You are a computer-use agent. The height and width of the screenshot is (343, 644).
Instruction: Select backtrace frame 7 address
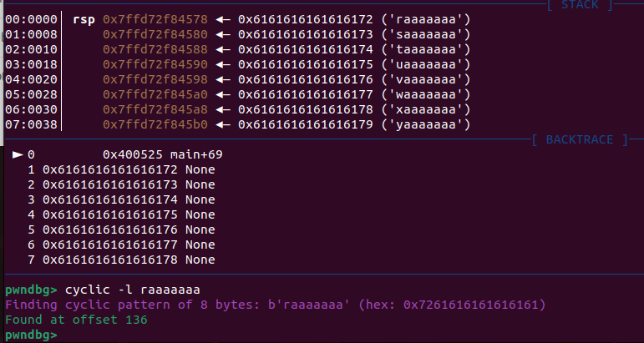coord(110,260)
